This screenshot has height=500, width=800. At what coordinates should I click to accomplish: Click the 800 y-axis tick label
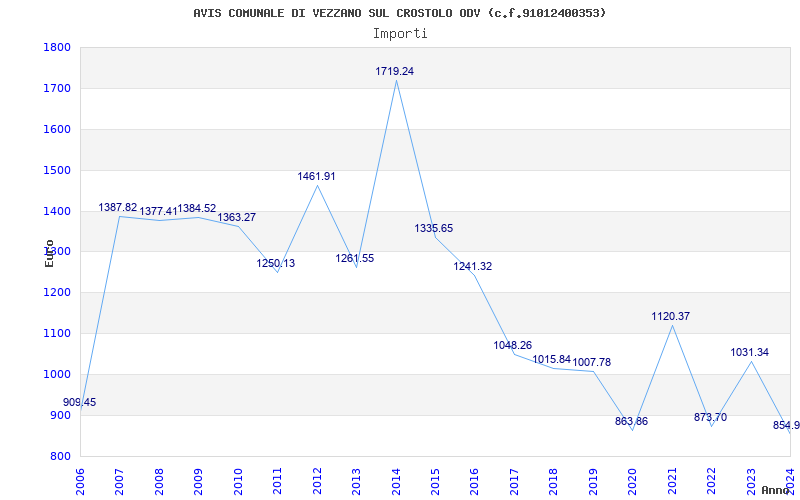pyautogui.click(x=60, y=456)
